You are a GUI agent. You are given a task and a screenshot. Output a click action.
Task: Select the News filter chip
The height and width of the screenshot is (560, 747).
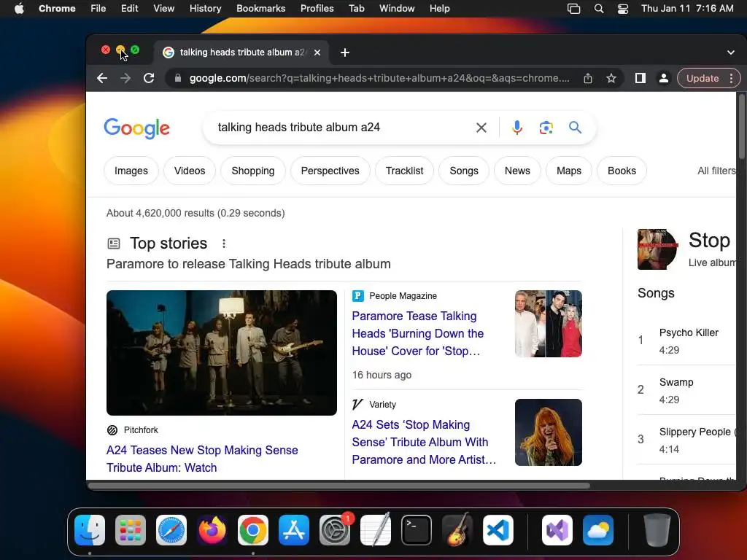[517, 171]
